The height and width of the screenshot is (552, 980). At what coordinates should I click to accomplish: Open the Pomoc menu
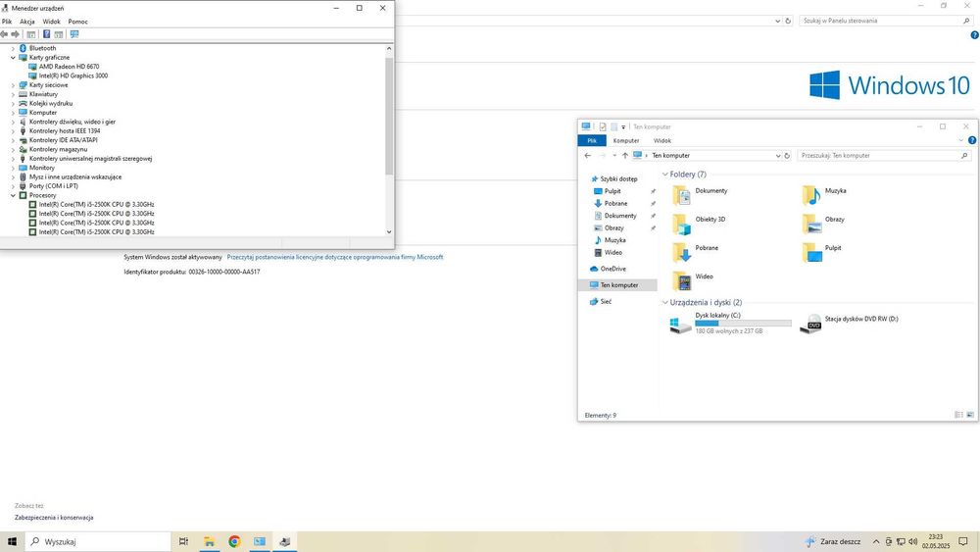pos(78,22)
